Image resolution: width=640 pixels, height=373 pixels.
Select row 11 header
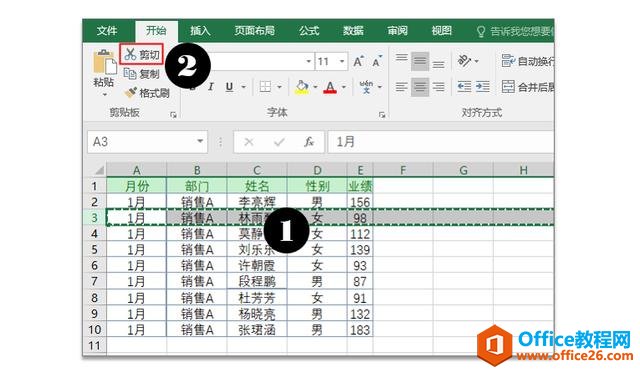pos(94,346)
